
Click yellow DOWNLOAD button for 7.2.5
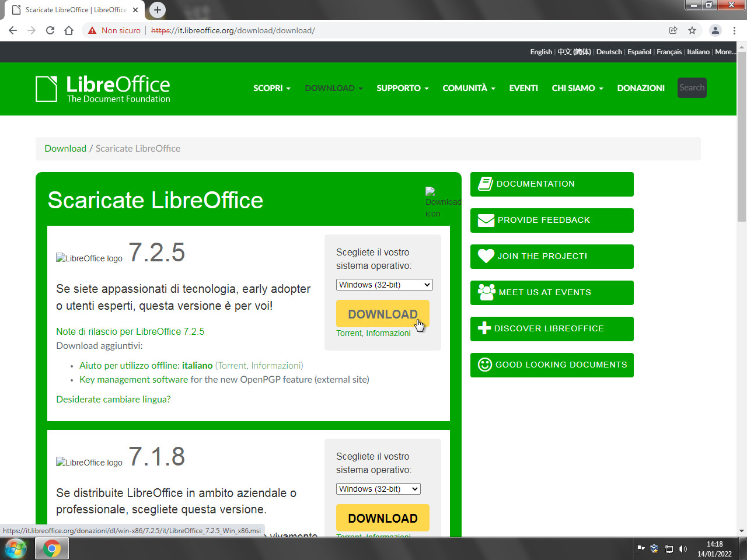click(382, 314)
